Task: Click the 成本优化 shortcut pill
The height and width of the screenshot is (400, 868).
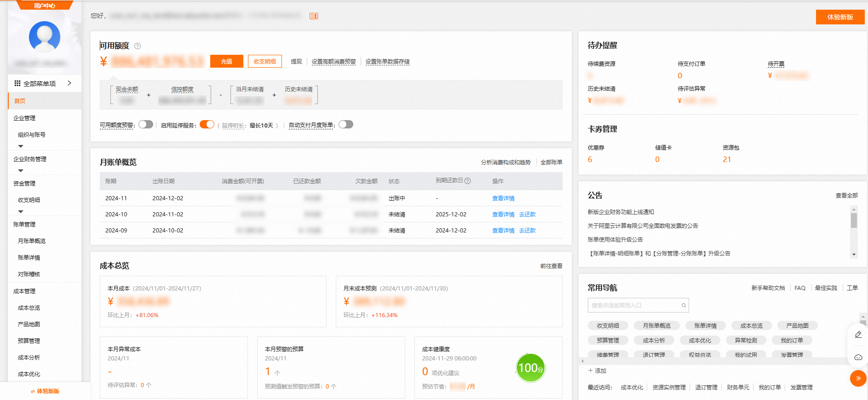Action: coord(700,341)
